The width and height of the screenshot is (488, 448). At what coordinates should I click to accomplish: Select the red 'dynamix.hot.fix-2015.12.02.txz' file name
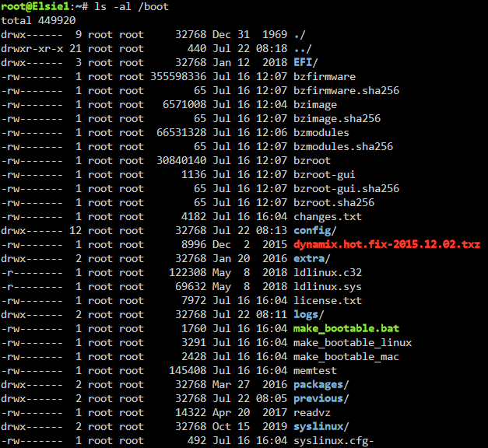pos(387,244)
